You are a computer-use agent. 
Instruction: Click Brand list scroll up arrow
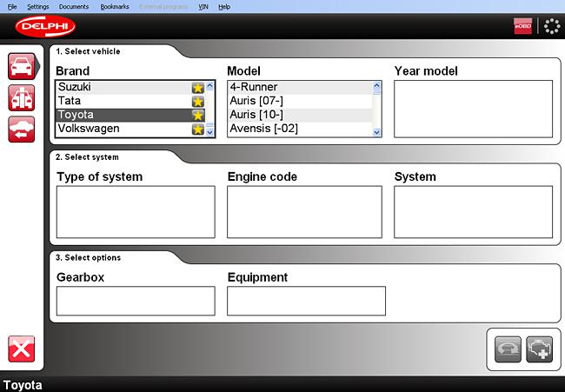pyautogui.click(x=209, y=86)
